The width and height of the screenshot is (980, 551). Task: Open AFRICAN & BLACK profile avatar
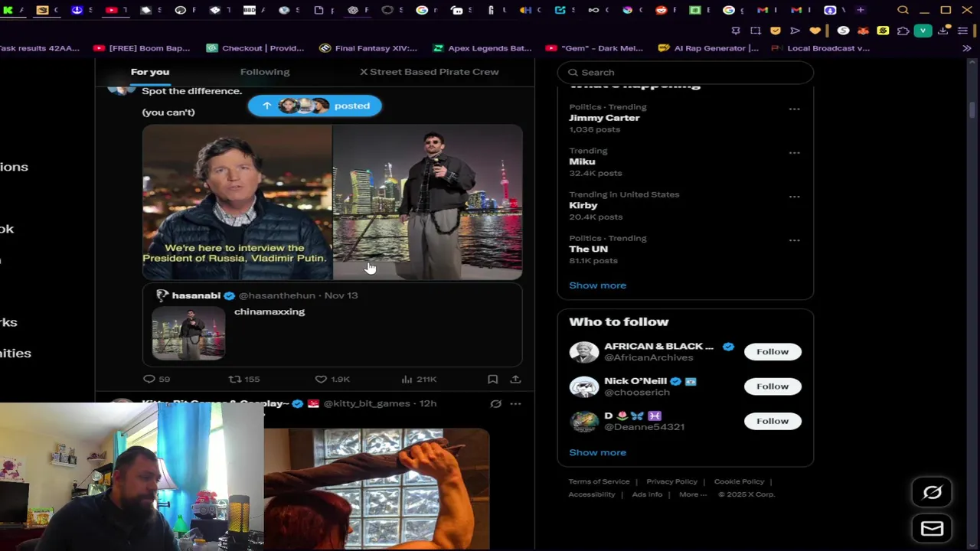(583, 351)
